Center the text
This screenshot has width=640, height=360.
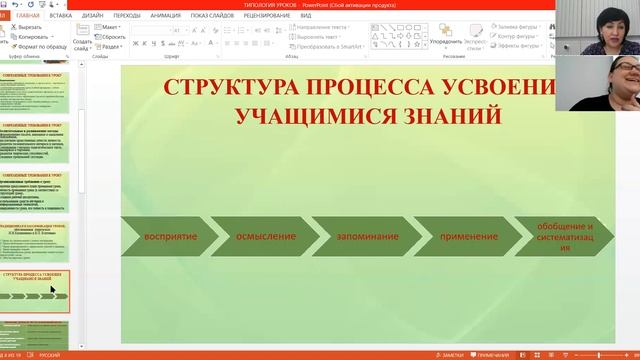tap(237, 43)
